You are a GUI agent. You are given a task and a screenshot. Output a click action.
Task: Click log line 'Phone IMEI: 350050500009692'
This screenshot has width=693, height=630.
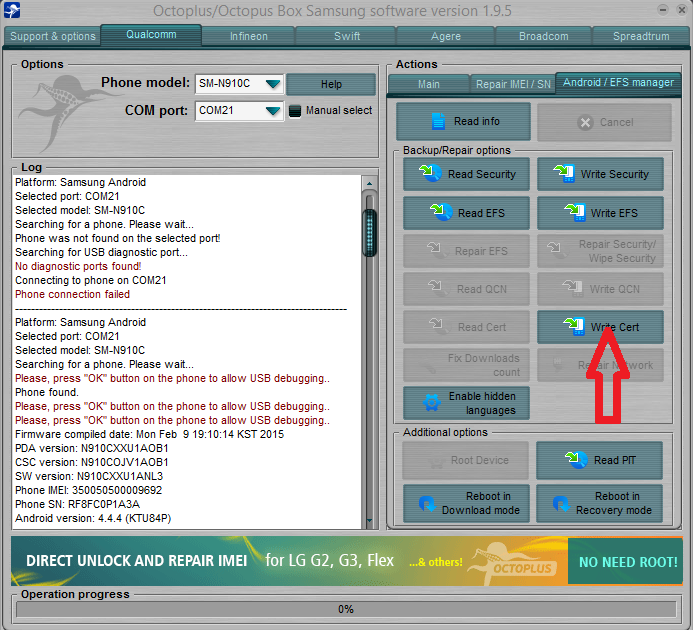click(88, 490)
